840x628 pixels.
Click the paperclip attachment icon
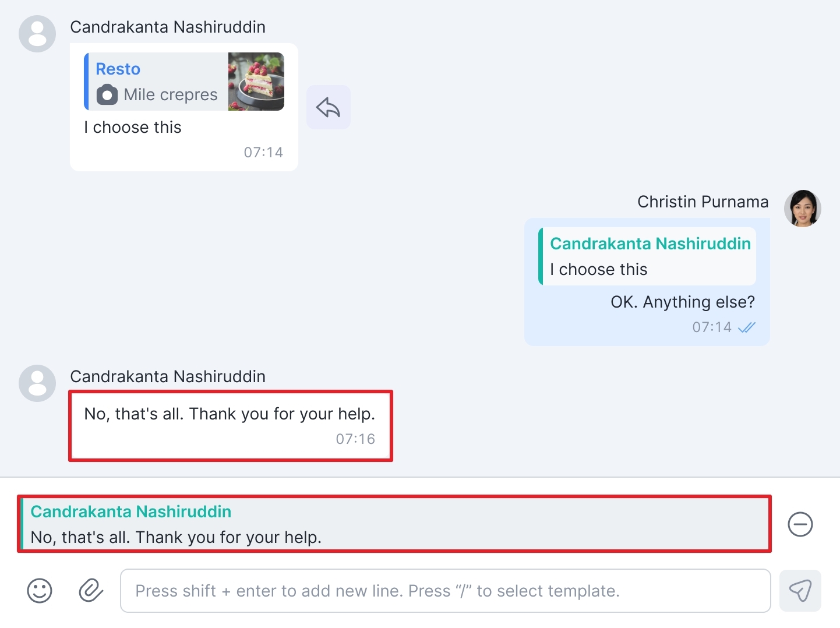click(x=91, y=591)
